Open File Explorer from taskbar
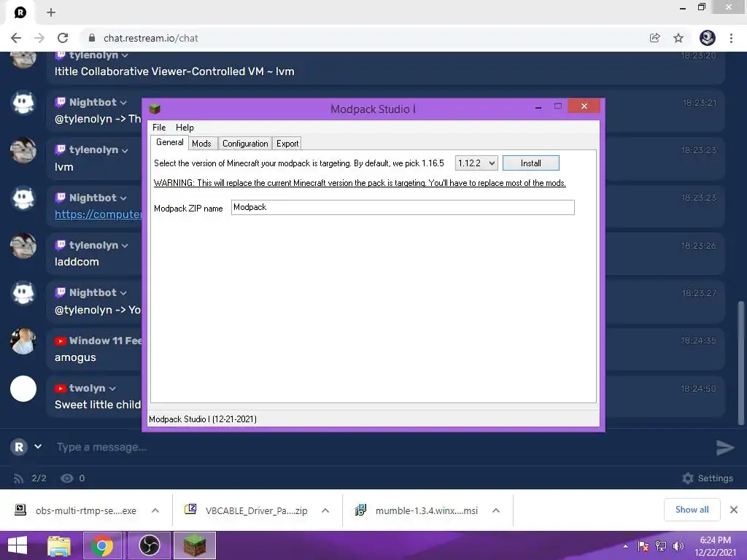Screen dimensions: 747x560 point(59,545)
